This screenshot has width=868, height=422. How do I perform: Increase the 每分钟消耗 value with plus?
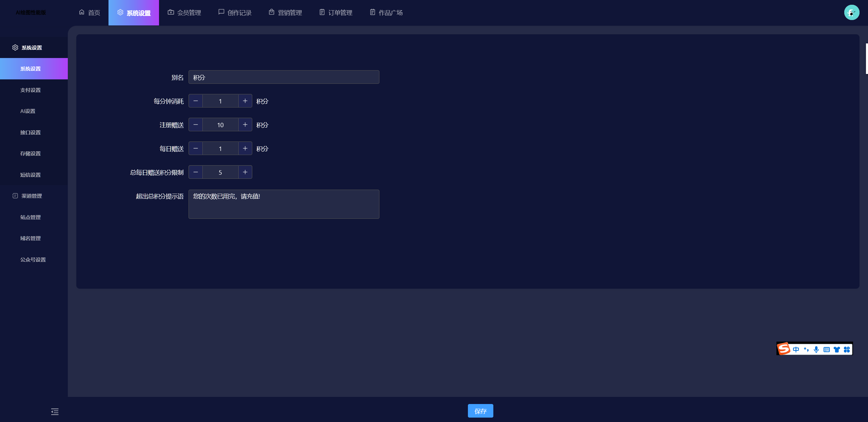coord(245,101)
